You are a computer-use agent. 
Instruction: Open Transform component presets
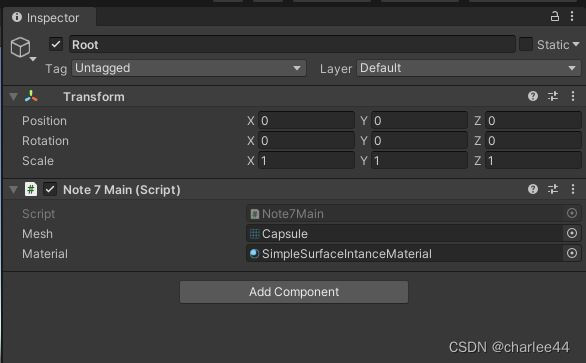tap(553, 96)
